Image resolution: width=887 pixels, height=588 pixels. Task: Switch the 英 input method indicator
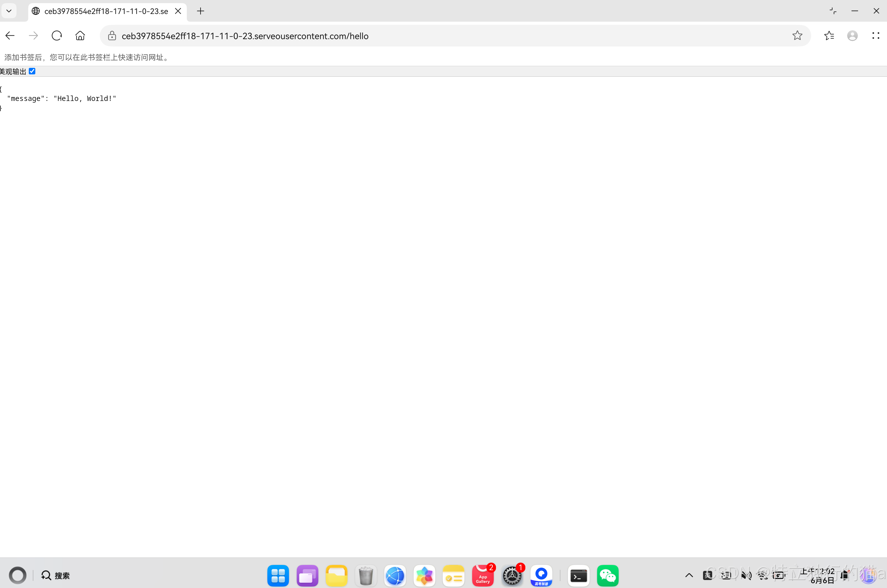pos(707,575)
